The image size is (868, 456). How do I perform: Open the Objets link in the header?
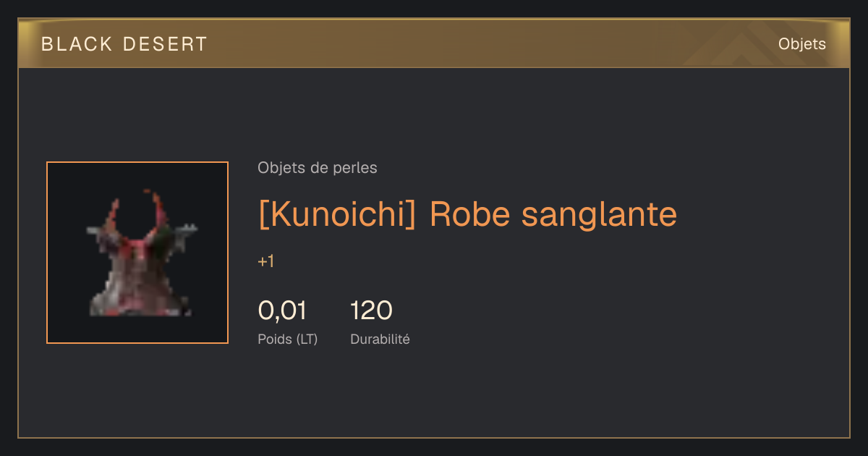coord(801,44)
